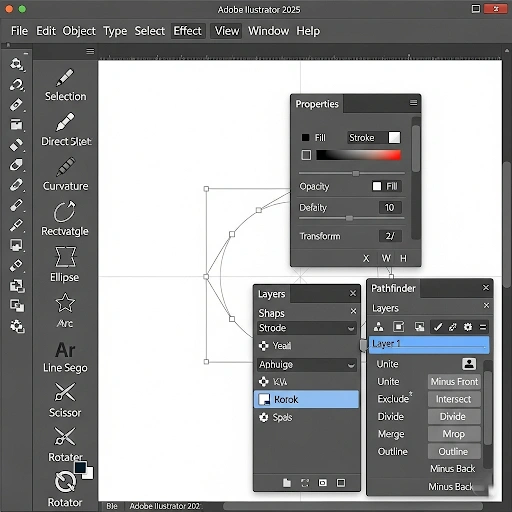Viewport: 512px width, 512px height.
Task: Toggle the icon beside the KVA row
Action: click(x=263, y=381)
